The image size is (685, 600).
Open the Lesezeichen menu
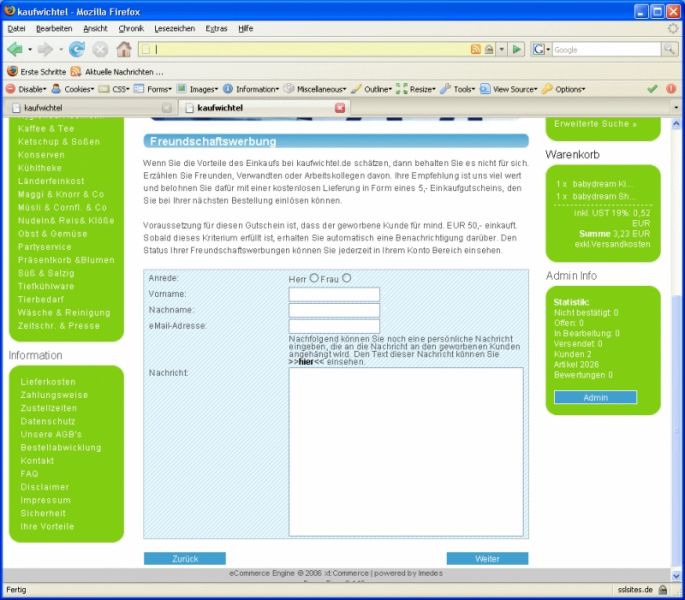(175, 28)
